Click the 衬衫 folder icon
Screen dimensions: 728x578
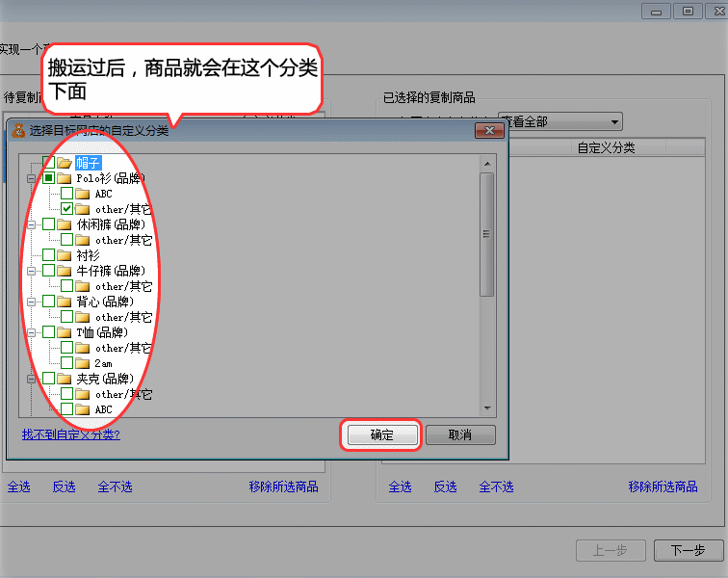(65, 255)
